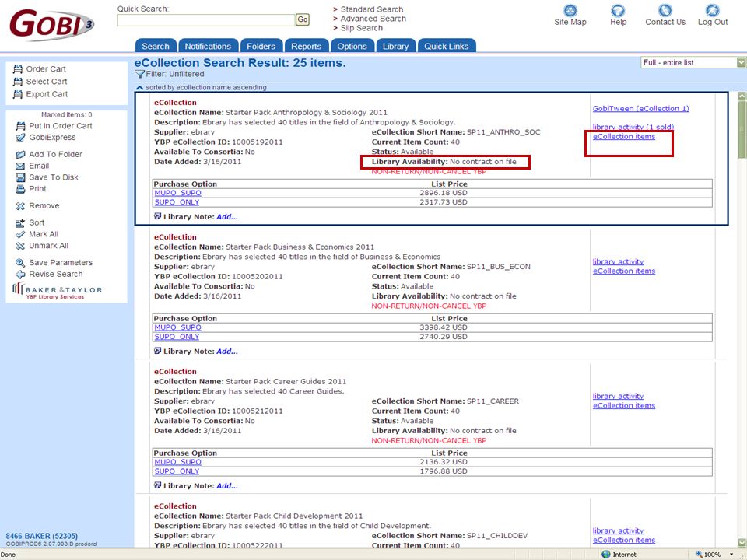Click MUPO_SUPO option priced 2136.32 USD

click(177, 462)
